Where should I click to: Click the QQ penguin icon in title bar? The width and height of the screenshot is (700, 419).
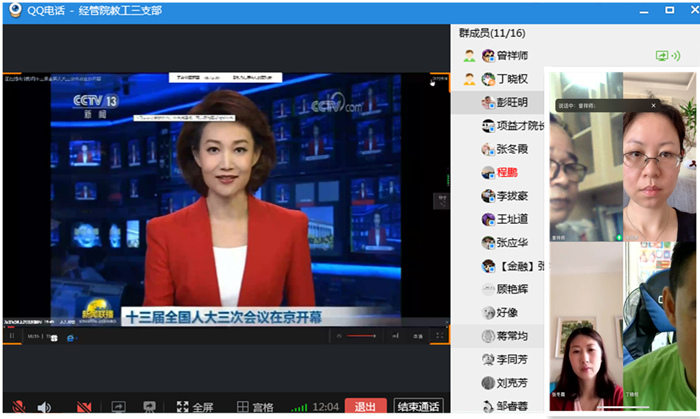(14, 9)
